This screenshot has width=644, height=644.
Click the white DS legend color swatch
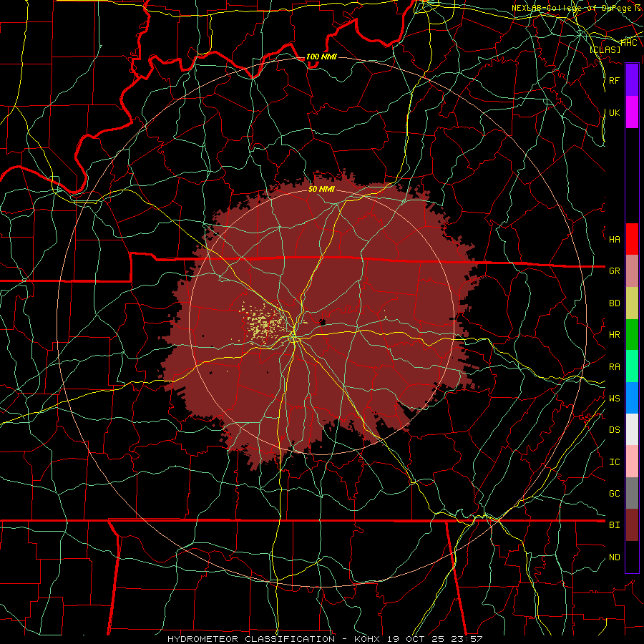coord(632,429)
